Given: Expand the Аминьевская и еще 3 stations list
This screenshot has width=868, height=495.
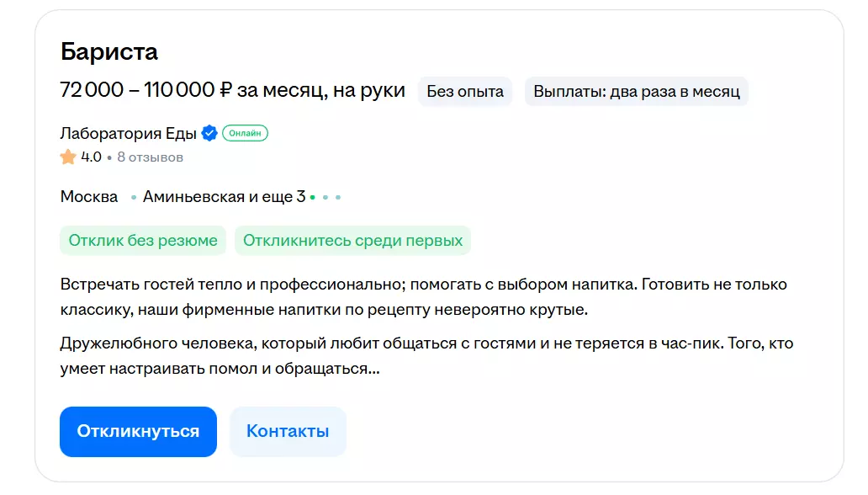Looking at the screenshot, I should (224, 197).
